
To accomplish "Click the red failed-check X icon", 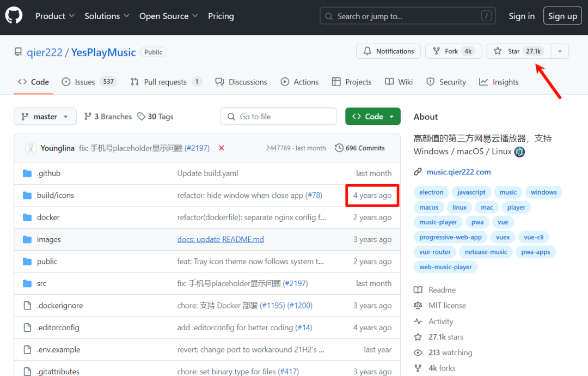I will (x=222, y=148).
